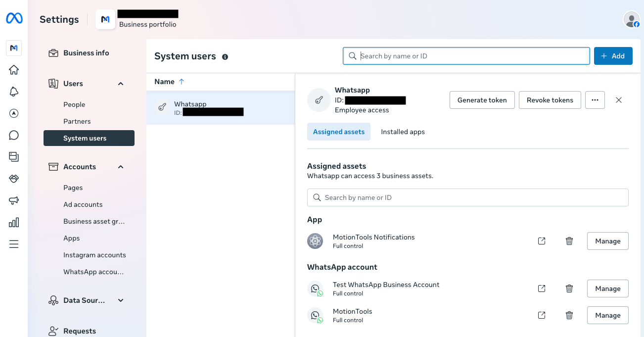Select System users in sidebar
644x337 pixels.
89,138
